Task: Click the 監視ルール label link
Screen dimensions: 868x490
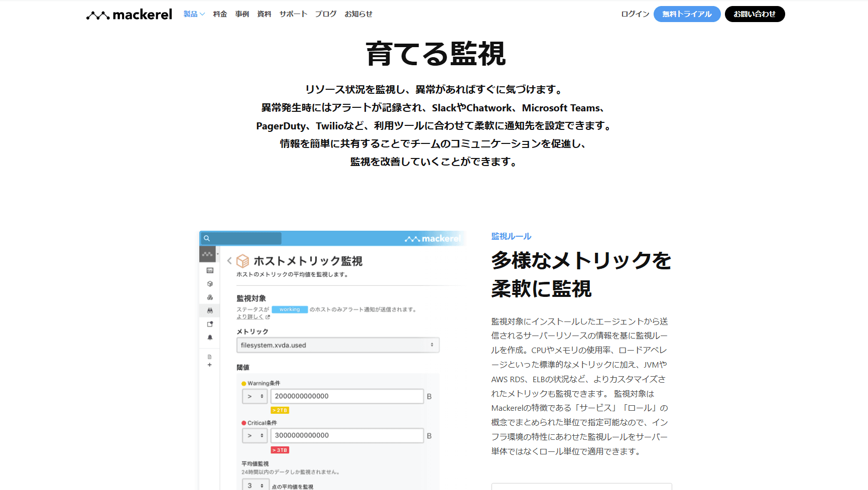Action: (x=511, y=236)
